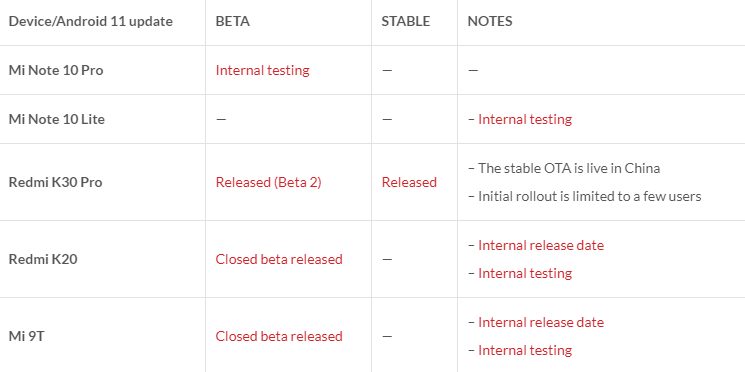Open Mi 9T Internal release date link
The width and height of the screenshot is (745, 372).
541,322
